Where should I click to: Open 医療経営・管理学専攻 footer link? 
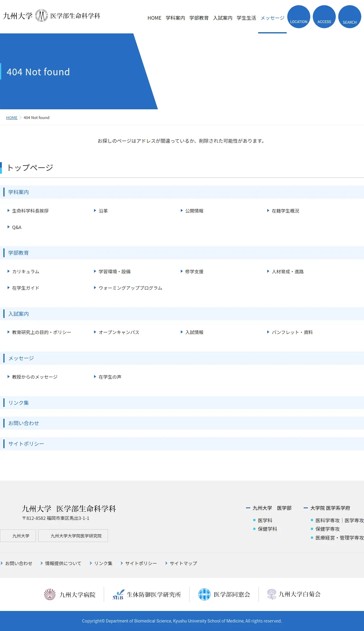[x=340, y=538]
